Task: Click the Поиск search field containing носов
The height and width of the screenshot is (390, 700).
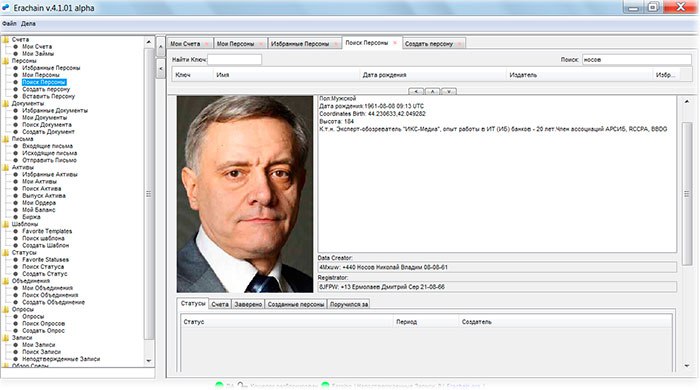Action: click(637, 59)
